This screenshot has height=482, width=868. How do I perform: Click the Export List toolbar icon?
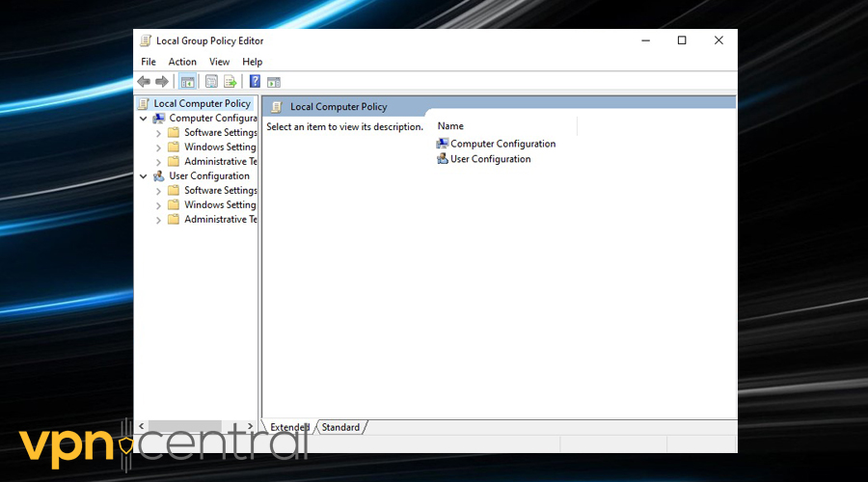tap(231, 82)
